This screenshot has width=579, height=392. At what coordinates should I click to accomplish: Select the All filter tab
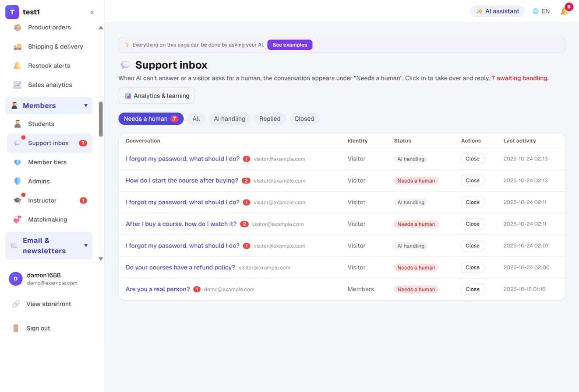196,119
